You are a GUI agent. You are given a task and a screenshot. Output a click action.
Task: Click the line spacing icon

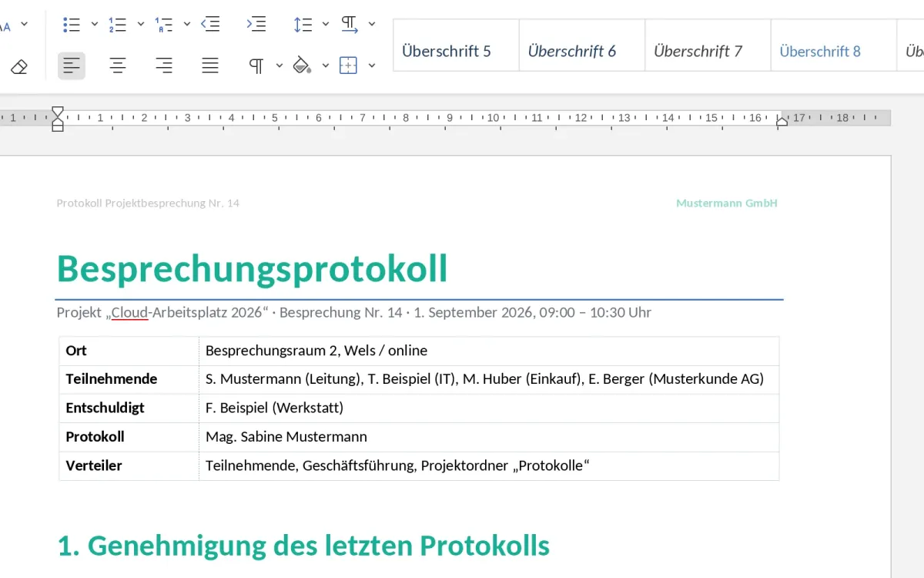point(303,24)
